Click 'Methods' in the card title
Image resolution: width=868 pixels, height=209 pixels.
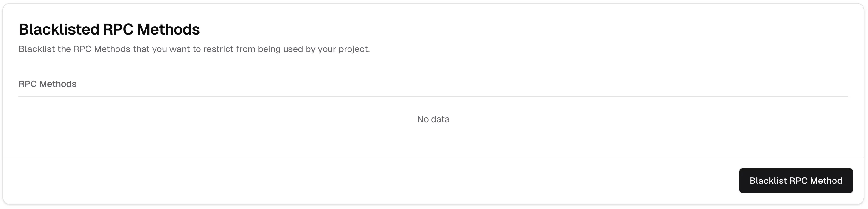click(168, 29)
